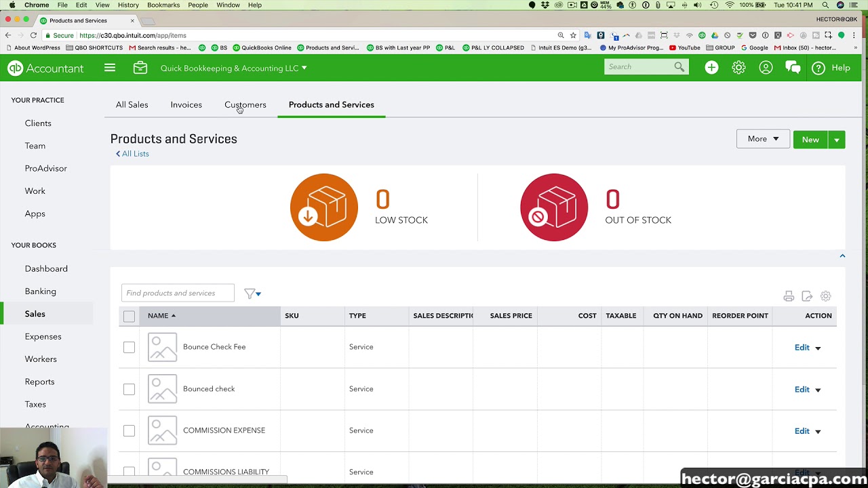Click the print list icon above table
This screenshot has height=488, width=868.
[789, 296]
